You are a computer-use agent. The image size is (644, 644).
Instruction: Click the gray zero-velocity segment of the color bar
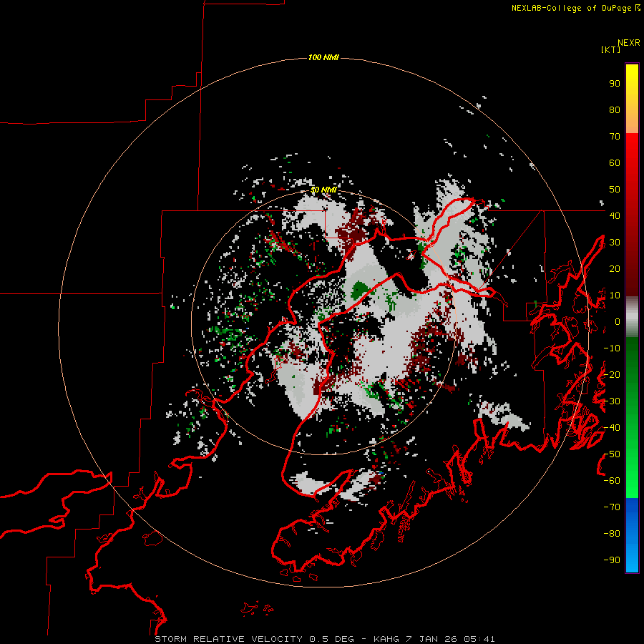pyautogui.click(x=632, y=317)
